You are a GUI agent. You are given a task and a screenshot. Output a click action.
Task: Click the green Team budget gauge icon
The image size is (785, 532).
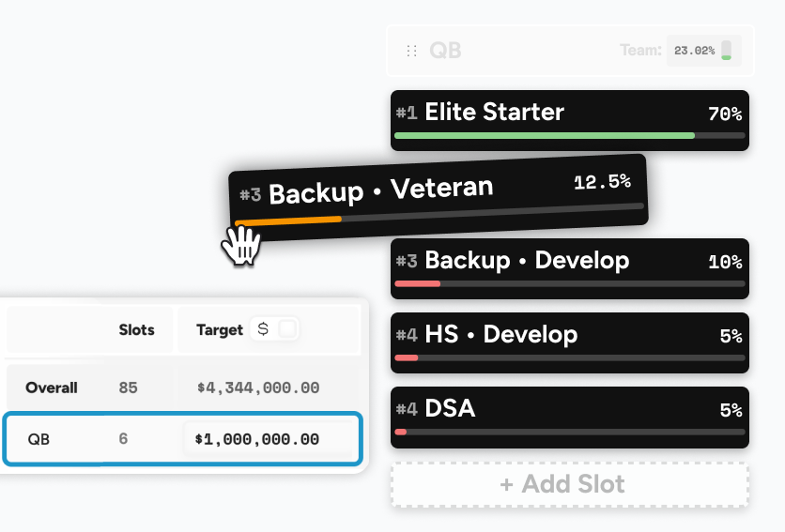[x=726, y=51]
